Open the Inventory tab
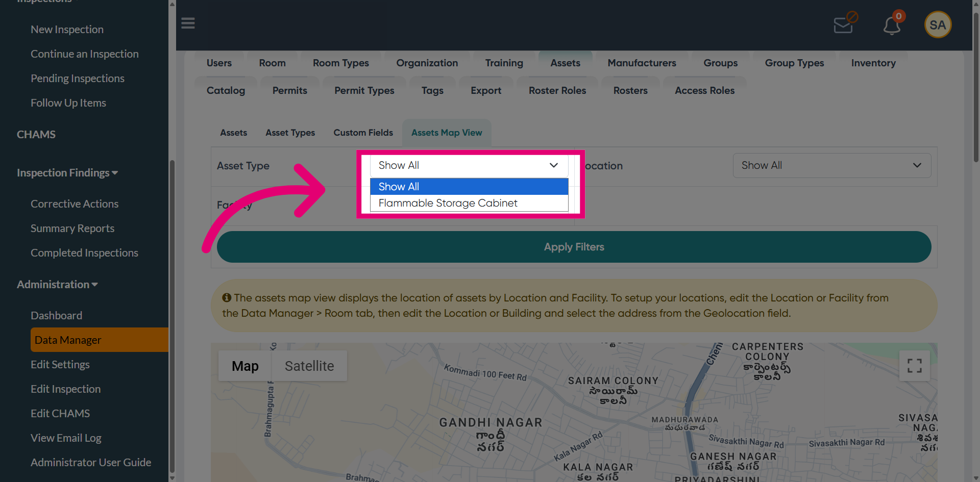The width and height of the screenshot is (980, 482). (873, 63)
